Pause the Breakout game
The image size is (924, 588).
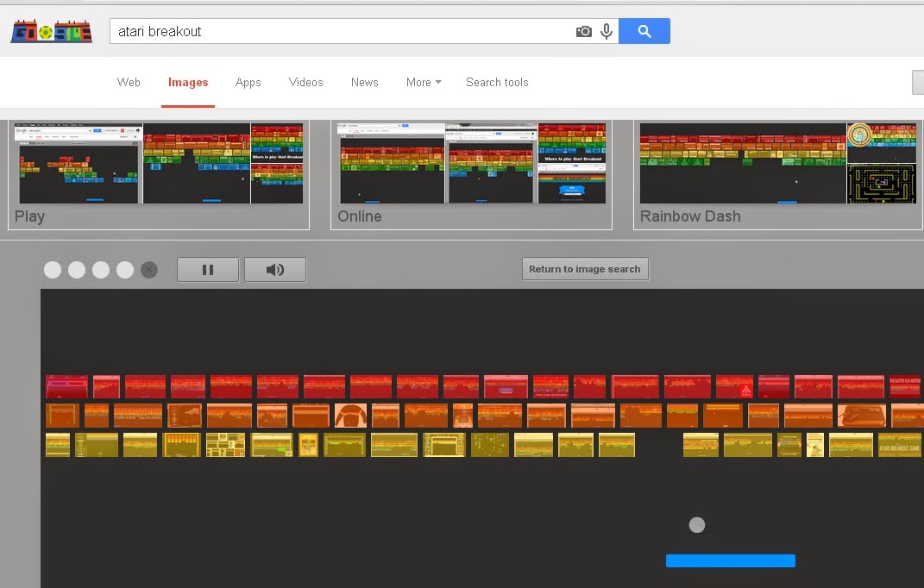click(208, 270)
